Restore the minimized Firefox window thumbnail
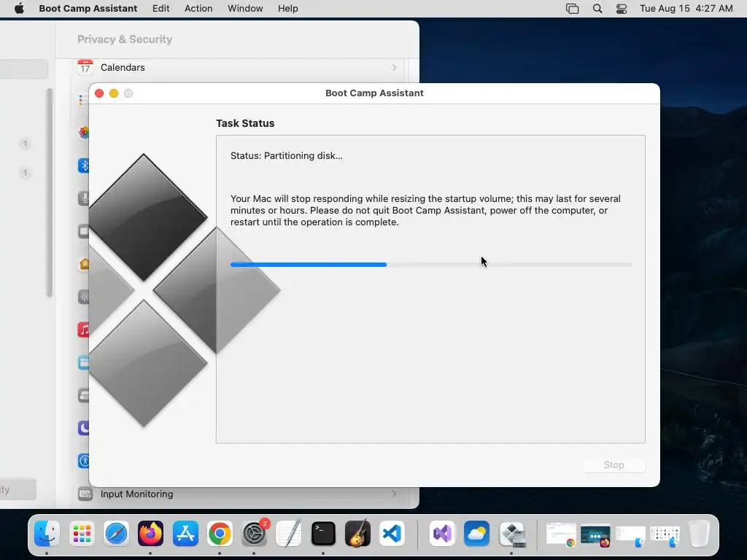Image resolution: width=747 pixels, height=560 pixels. [x=595, y=534]
